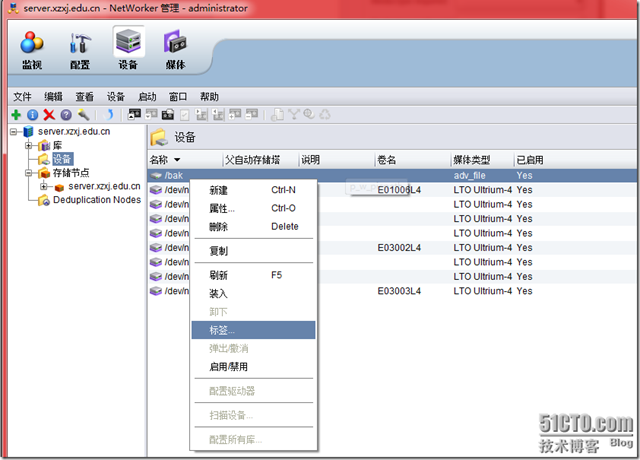Viewport: 640px width, 460px height.
Task: Open the 配置 configuration view
Action: click(x=80, y=50)
